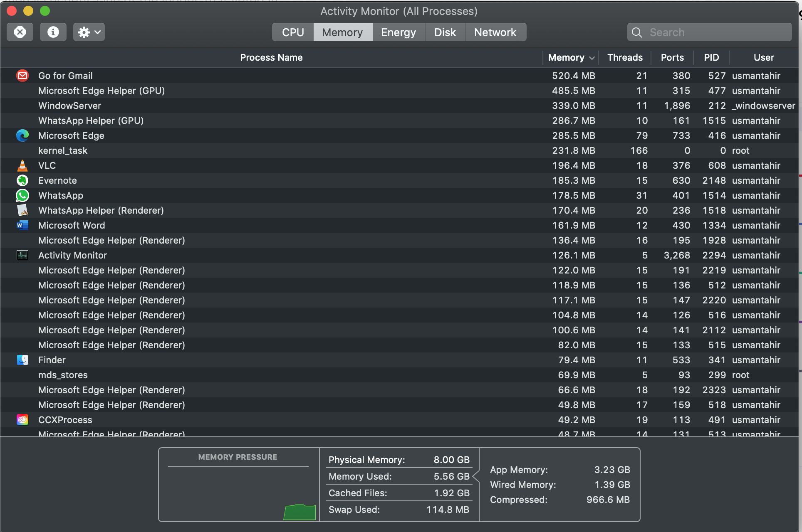Click the CCXProcess Creative Cloud icon
This screenshot has width=802, height=532.
22,420
